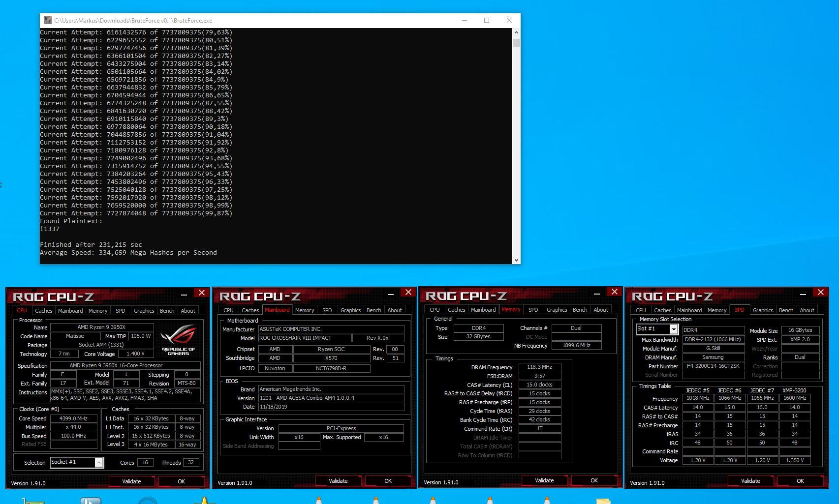This screenshot has height=504, width=839.
Task: Click the processor Name field AMD Ryzen 9 3950X
Action: [x=102, y=327]
